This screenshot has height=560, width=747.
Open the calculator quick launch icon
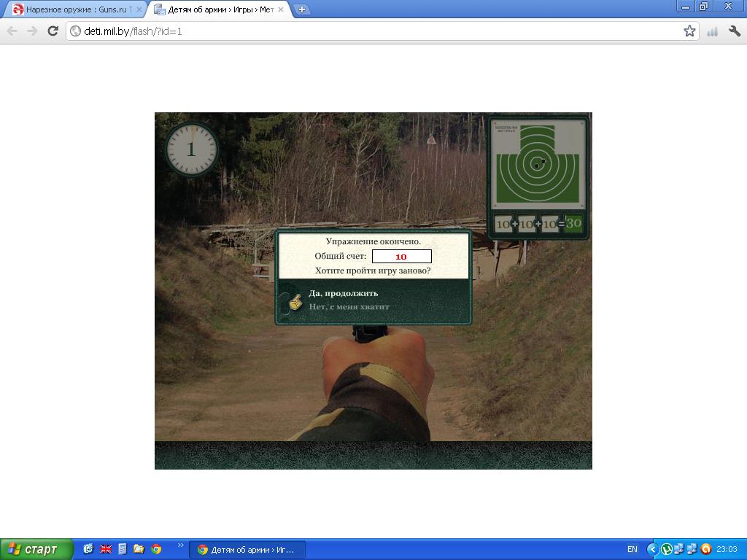coord(123,549)
